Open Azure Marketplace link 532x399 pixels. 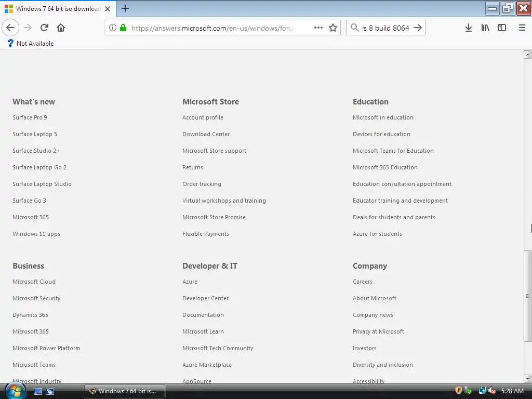(x=207, y=365)
